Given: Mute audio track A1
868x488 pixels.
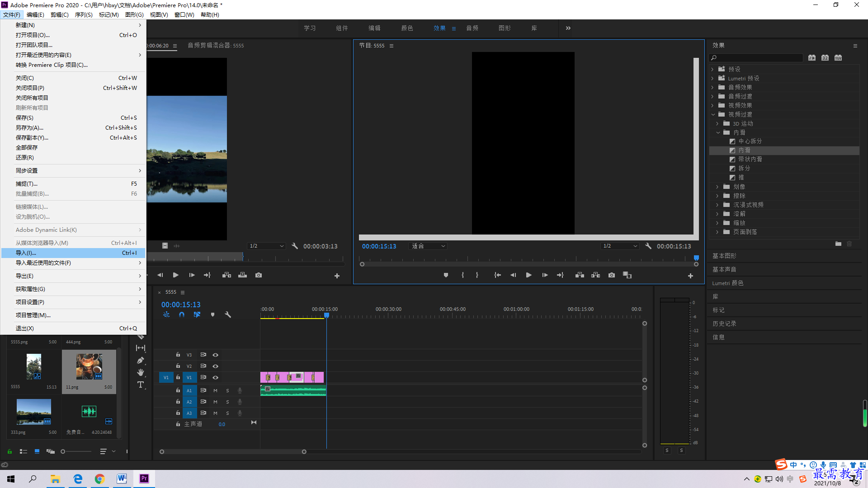Looking at the screenshot, I should 215,390.
